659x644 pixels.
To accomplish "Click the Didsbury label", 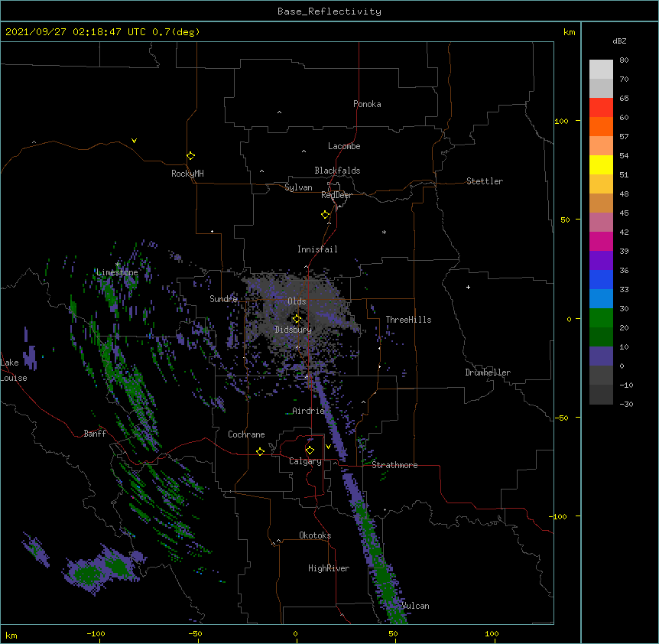I will pyautogui.click(x=293, y=330).
